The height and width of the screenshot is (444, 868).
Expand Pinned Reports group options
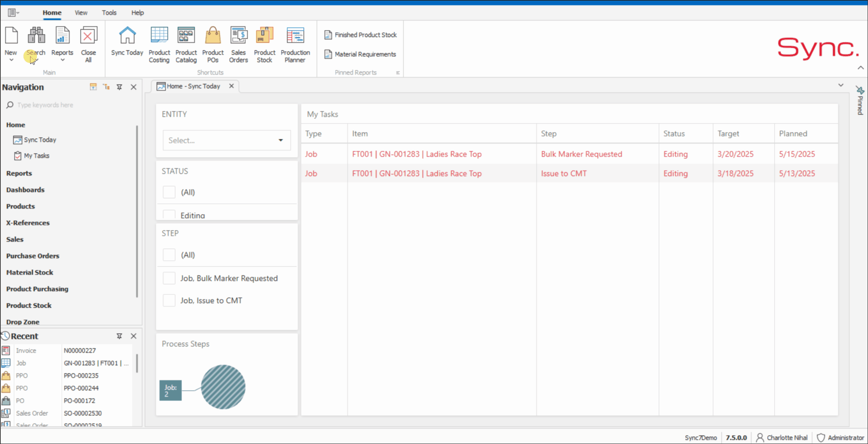[398, 72]
